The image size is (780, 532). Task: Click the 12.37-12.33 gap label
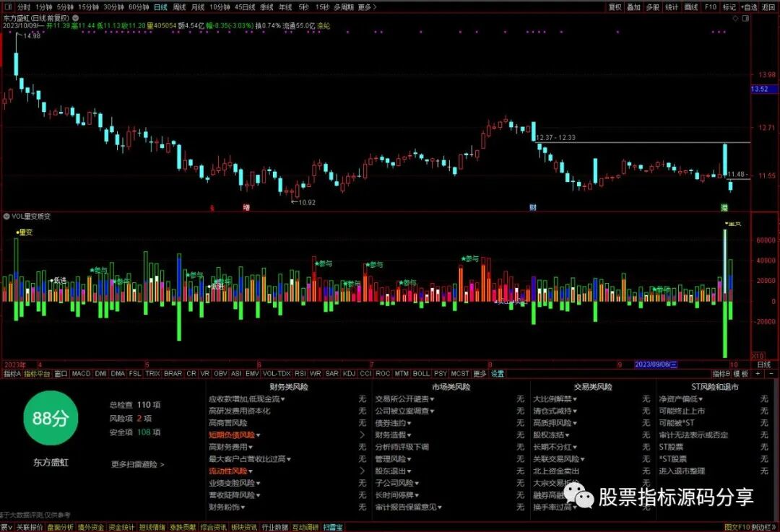click(555, 137)
